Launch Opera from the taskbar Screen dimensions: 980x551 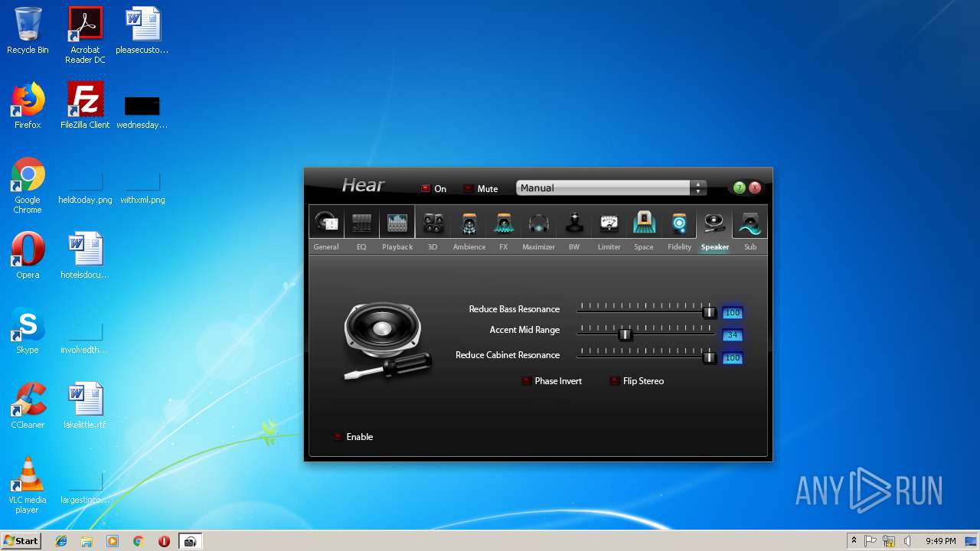click(x=164, y=541)
